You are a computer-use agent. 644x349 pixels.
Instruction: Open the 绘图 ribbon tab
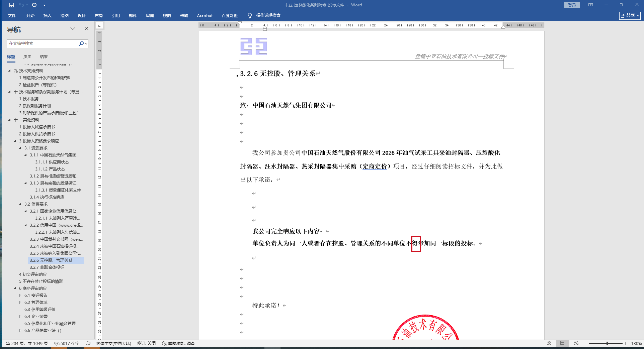(x=65, y=16)
